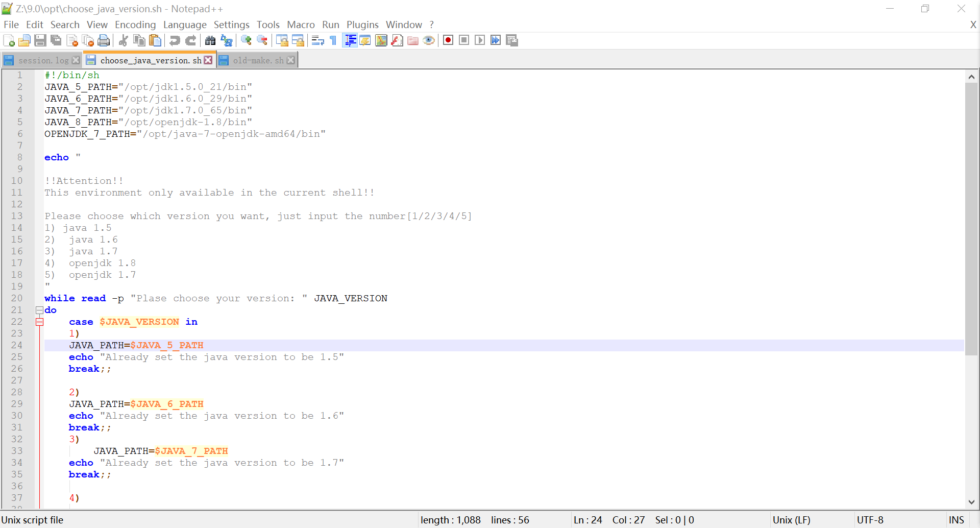Collapse the 'do' block fold marker
Viewport: 980px width, 528px height.
[x=39, y=310]
